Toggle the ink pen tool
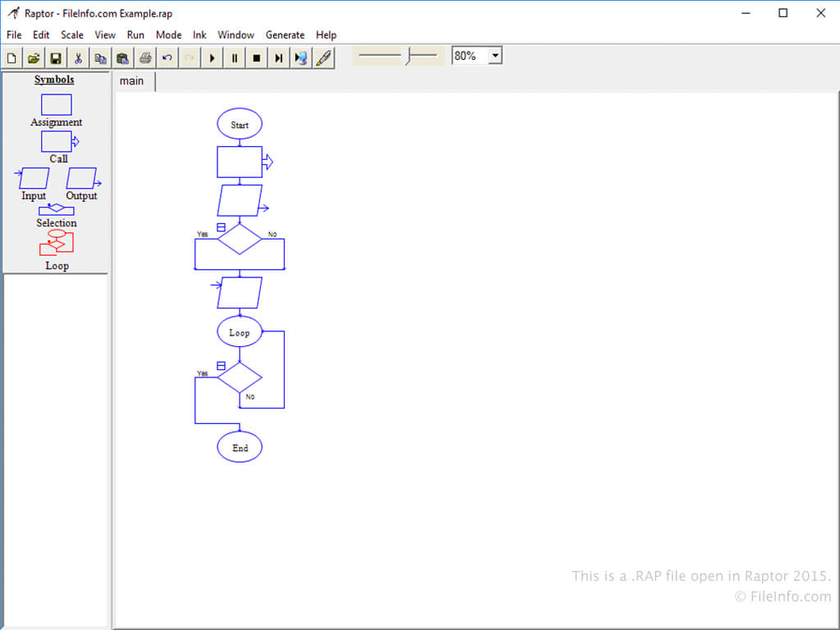The width and height of the screenshot is (840, 630). (323, 58)
